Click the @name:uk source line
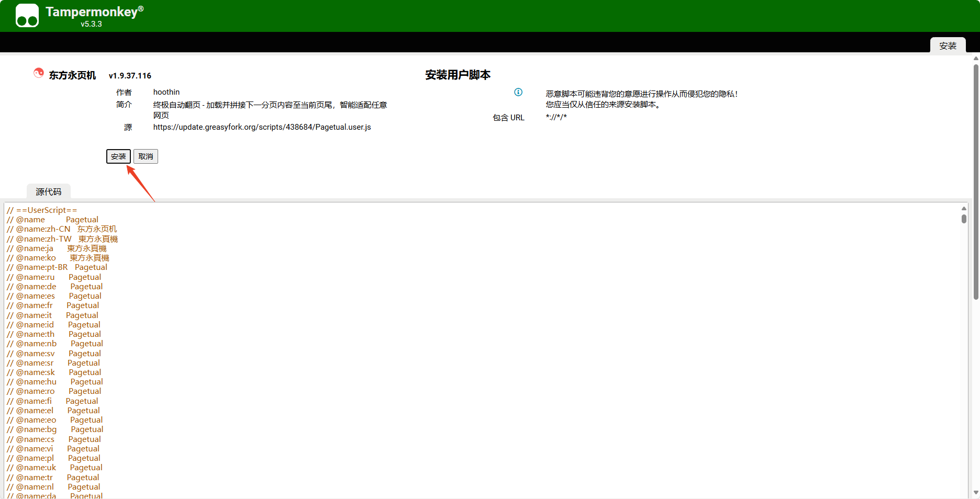Screen dimensions: 980x499 pos(54,468)
